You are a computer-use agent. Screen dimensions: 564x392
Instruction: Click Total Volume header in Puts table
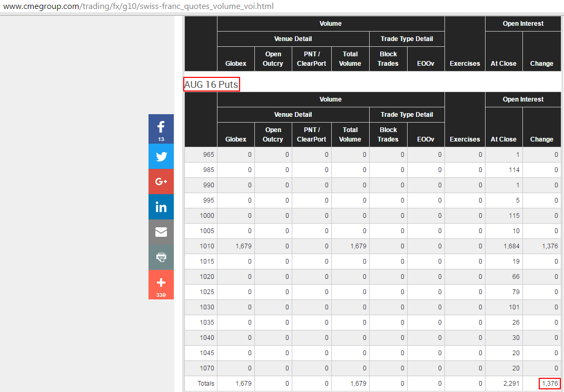tap(350, 134)
